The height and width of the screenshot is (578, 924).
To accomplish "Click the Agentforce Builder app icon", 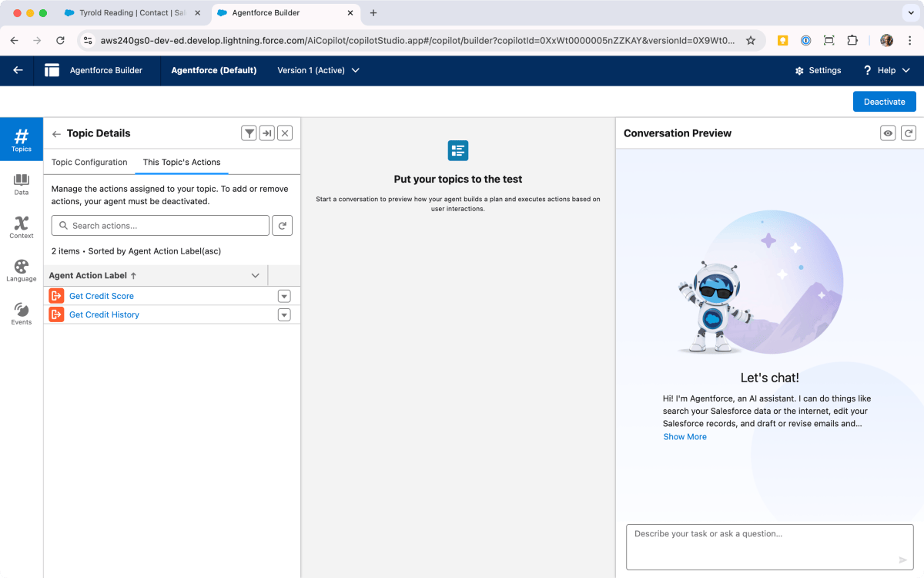I will pyautogui.click(x=52, y=70).
